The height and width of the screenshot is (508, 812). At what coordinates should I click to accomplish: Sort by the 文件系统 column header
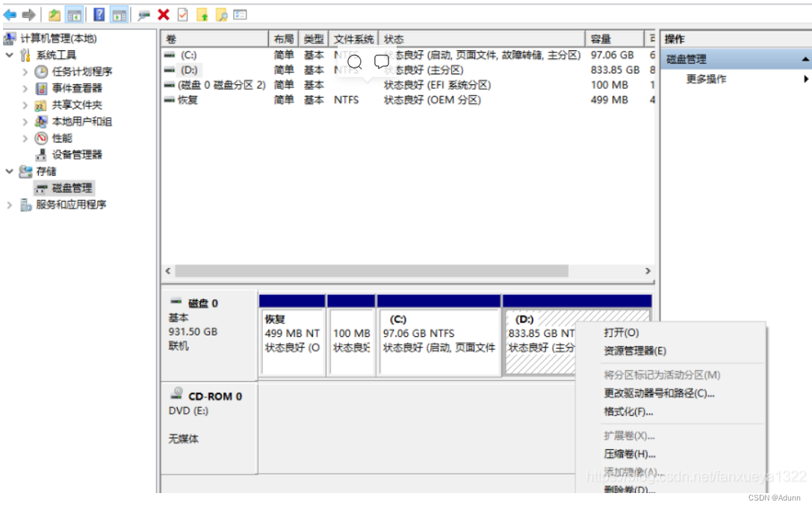tap(353, 39)
